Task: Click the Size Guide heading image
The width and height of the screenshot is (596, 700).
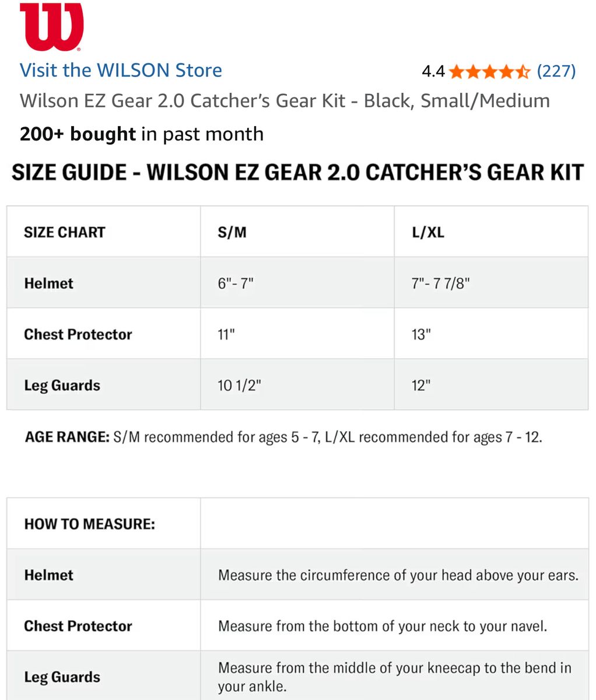Action: click(298, 173)
